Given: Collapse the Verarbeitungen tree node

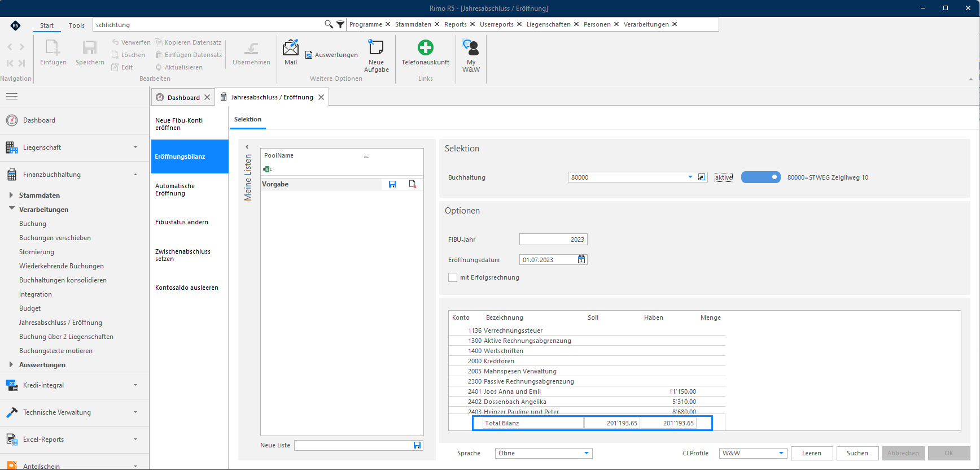Looking at the screenshot, I should [12, 208].
